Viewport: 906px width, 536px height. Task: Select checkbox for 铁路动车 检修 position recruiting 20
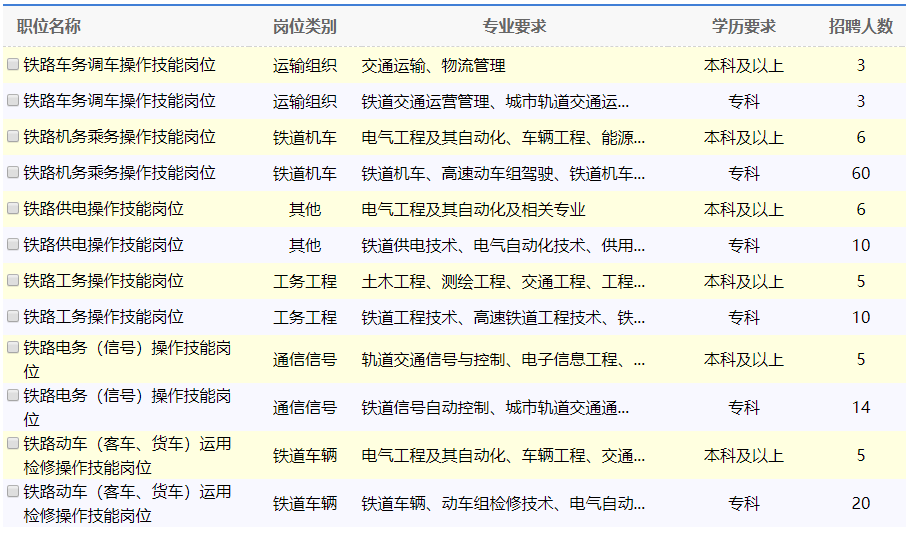[x=13, y=491]
